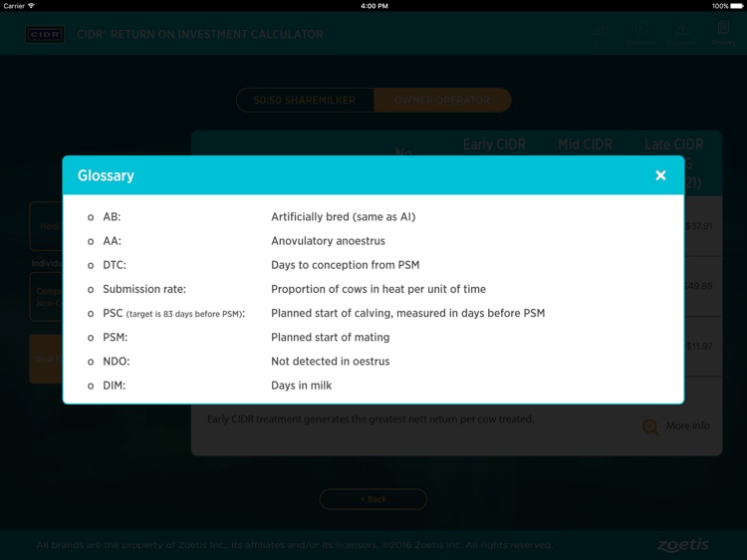Tap the 4:00 PM clock
Image resolution: width=747 pixels, height=560 pixels.
pyautogui.click(x=373, y=6)
